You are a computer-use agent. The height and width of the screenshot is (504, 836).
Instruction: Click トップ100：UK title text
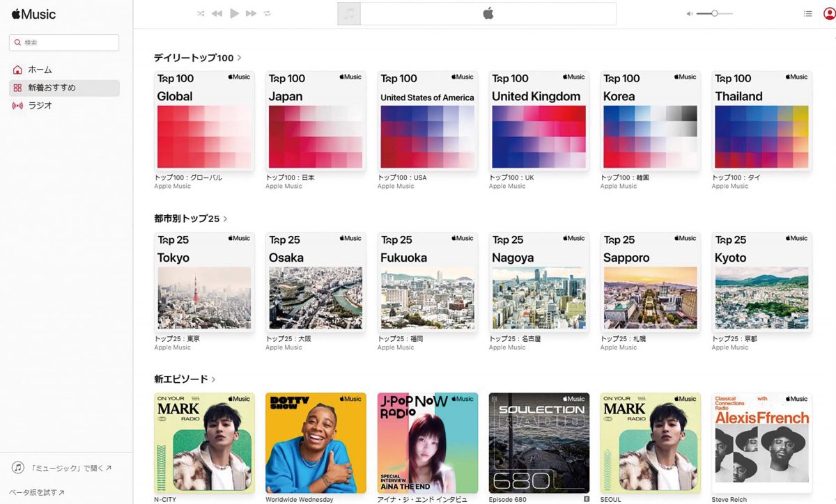click(511, 178)
